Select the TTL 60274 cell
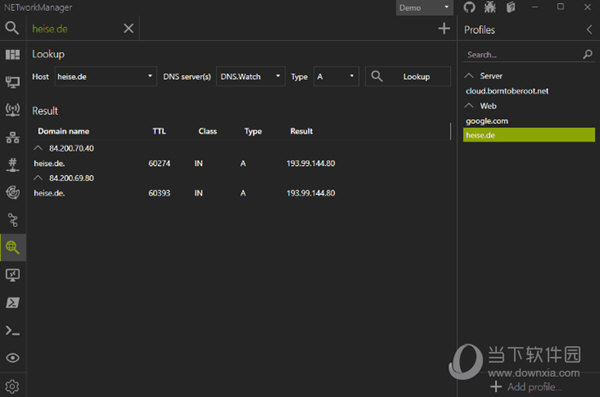 tap(159, 163)
